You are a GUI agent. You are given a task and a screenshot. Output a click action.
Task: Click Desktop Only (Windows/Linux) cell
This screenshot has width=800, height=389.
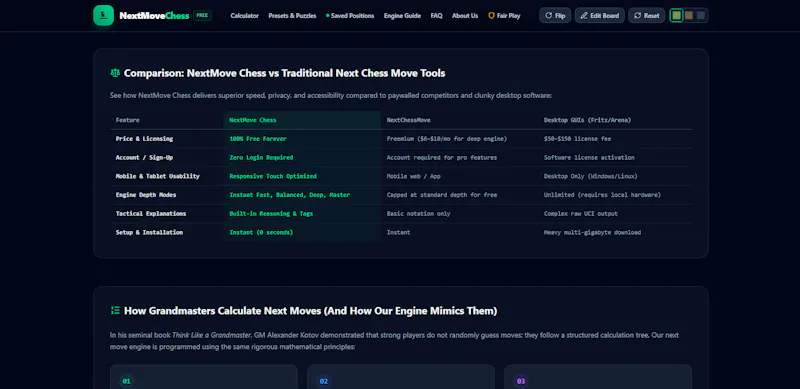click(591, 176)
